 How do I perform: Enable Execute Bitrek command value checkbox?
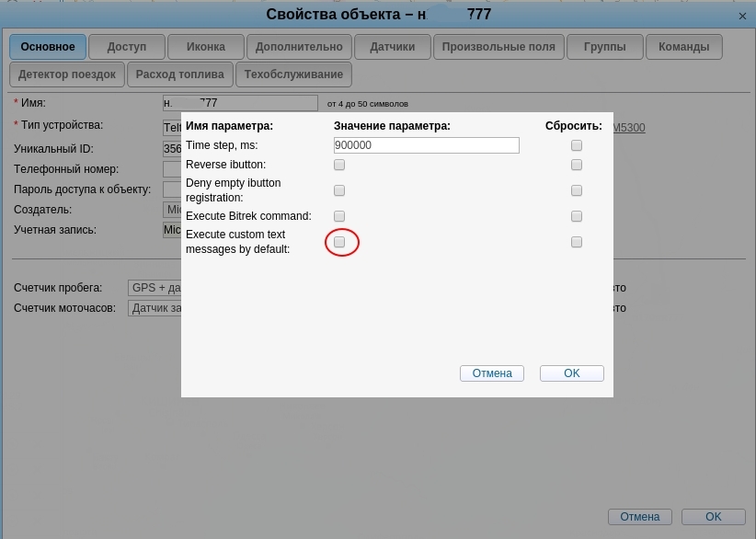pos(339,216)
